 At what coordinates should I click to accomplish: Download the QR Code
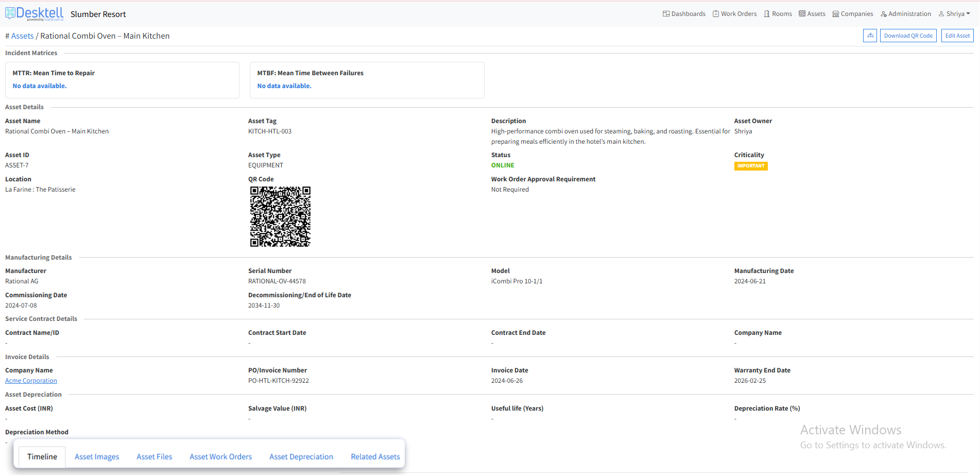pyautogui.click(x=908, y=36)
